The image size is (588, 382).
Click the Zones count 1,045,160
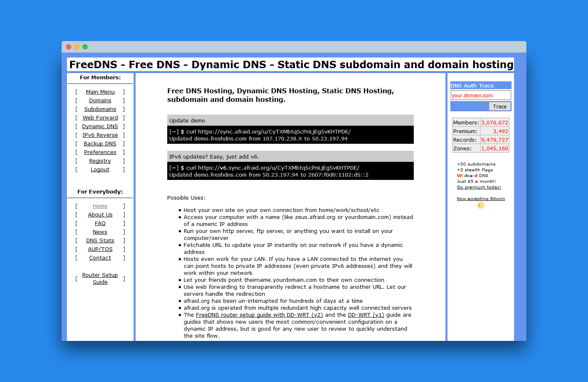(x=495, y=149)
